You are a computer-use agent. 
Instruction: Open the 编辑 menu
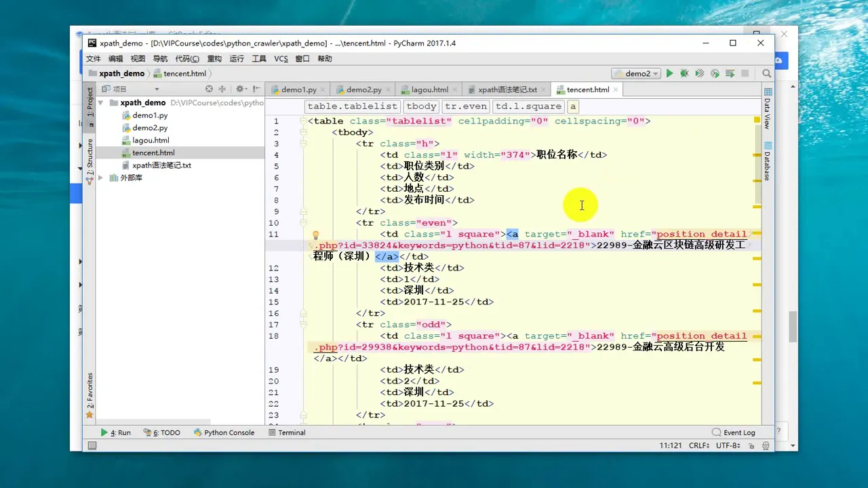click(116, 59)
